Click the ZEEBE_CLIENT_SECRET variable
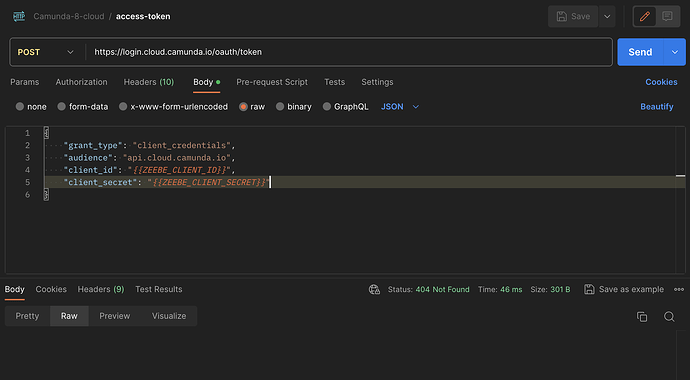The width and height of the screenshot is (690, 380). click(209, 182)
